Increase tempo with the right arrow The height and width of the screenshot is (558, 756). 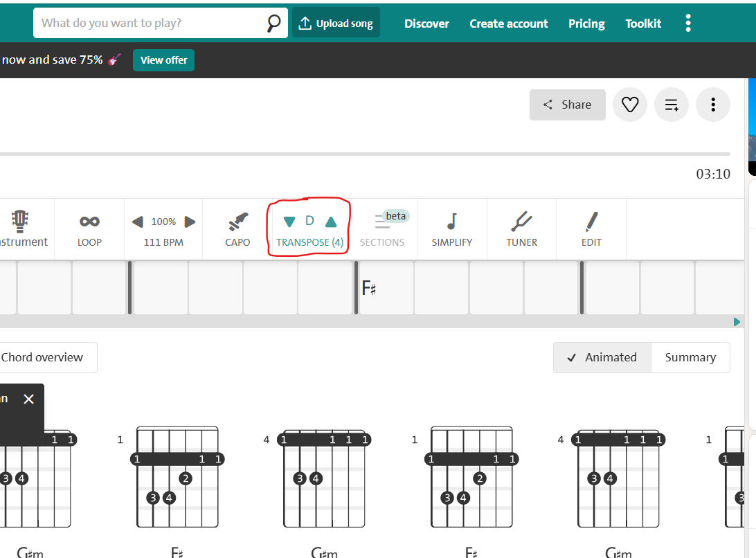point(190,222)
